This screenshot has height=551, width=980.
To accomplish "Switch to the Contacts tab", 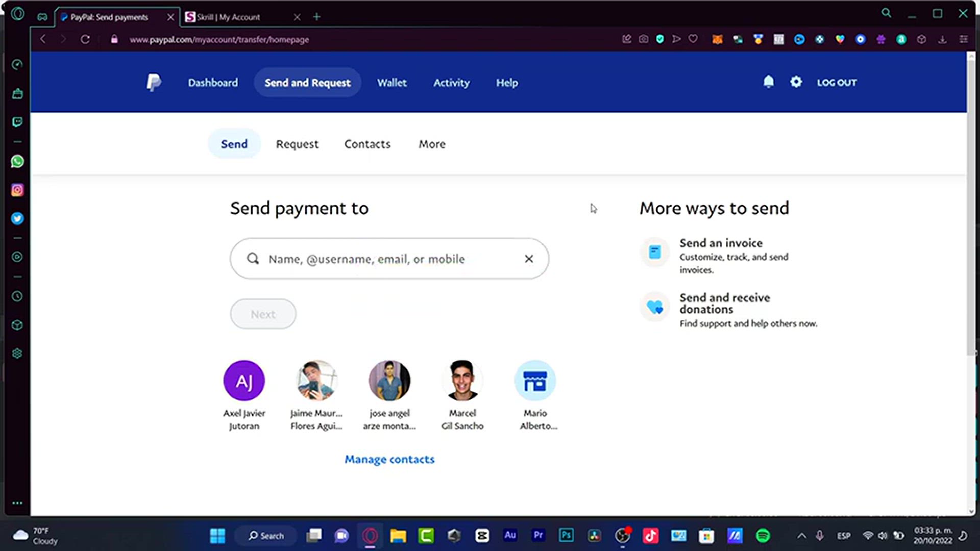I will pyautogui.click(x=367, y=144).
